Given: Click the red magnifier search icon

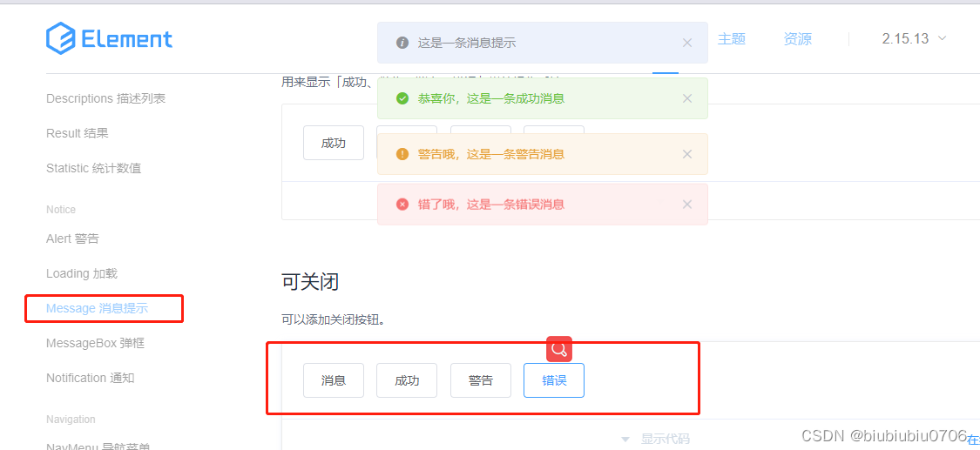Looking at the screenshot, I should pos(559,349).
